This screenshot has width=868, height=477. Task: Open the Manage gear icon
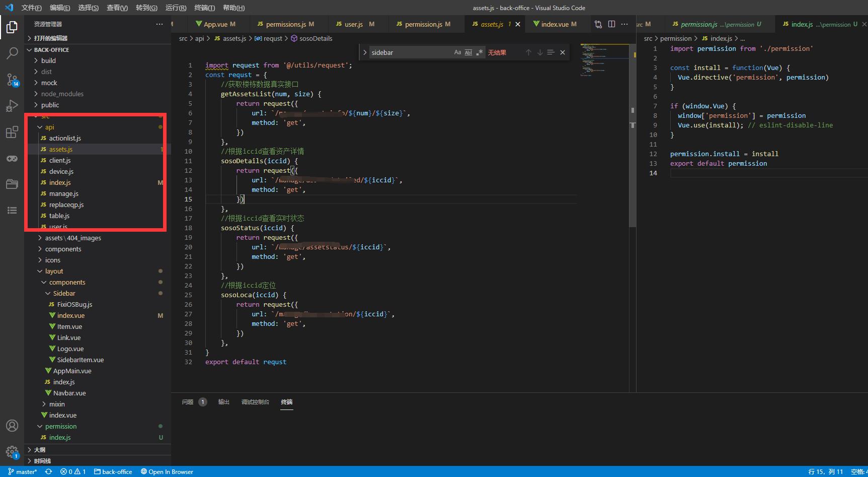pyautogui.click(x=12, y=452)
